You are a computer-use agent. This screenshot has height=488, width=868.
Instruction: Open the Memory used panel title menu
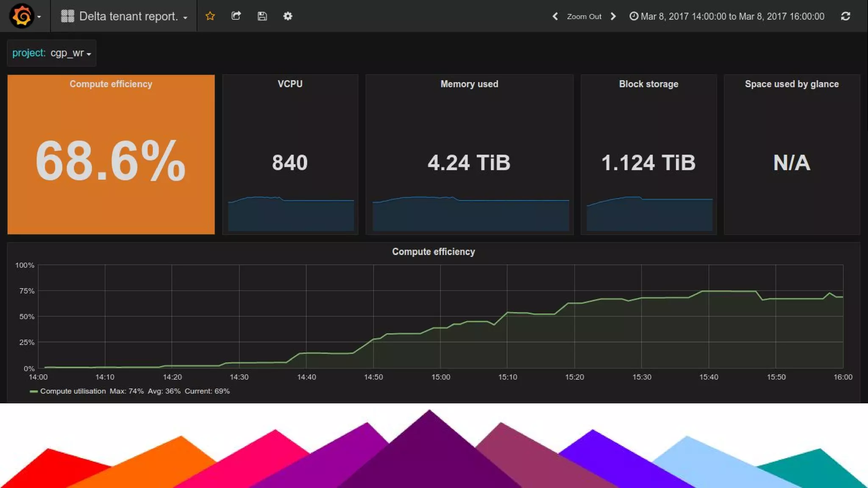tap(469, 84)
